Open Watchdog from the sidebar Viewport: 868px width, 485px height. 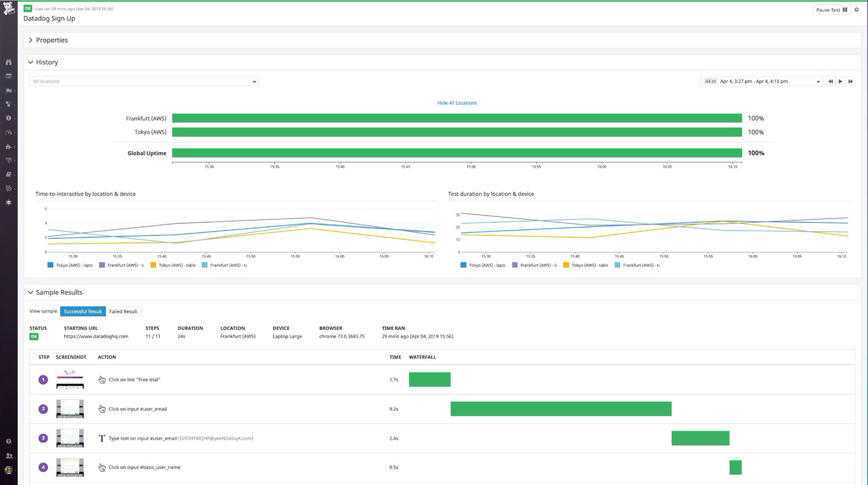click(x=8, y=62)
